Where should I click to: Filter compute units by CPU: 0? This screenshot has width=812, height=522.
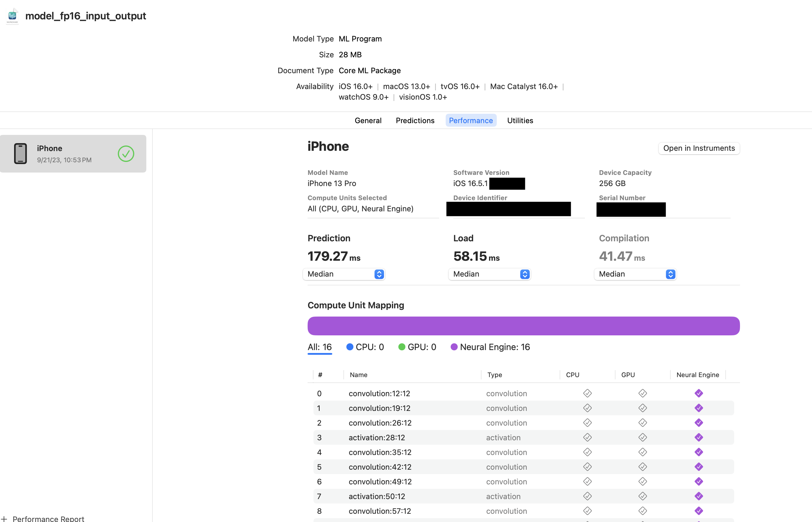coord(365,347)
